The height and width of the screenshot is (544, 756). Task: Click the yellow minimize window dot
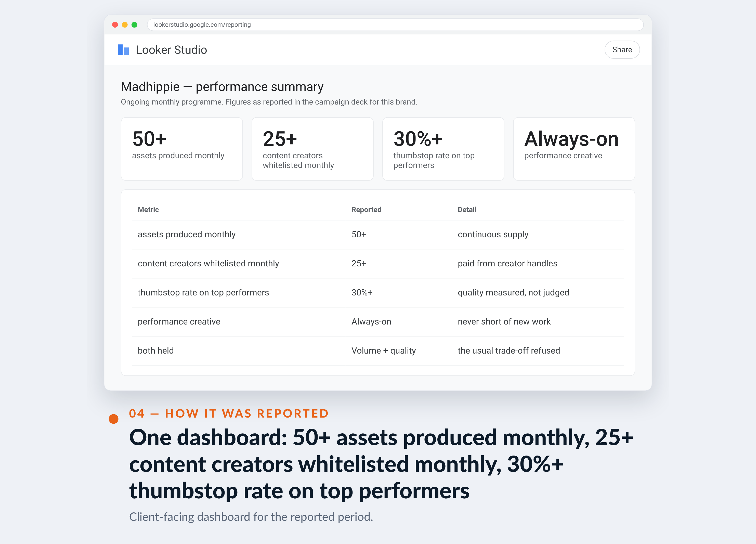point(125,25)
